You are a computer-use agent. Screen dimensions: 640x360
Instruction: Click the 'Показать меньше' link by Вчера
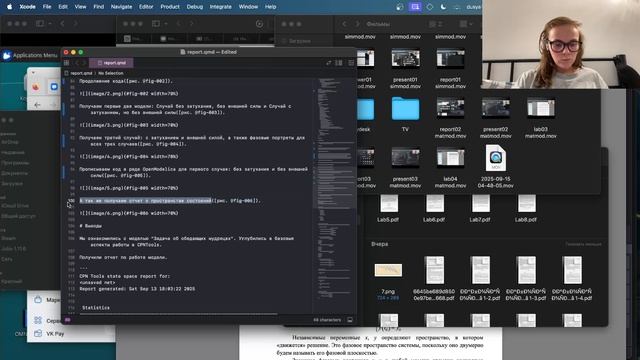(583, 244)
